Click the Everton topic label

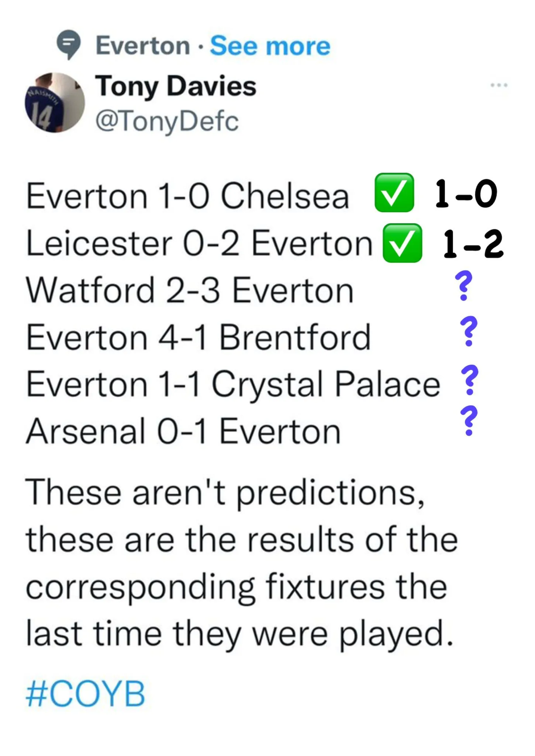pos(143,46)
